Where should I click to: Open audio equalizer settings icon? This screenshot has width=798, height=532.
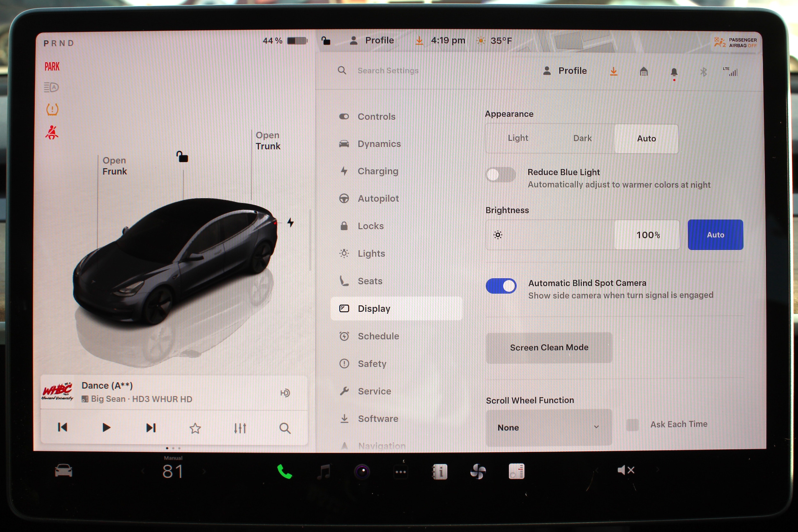pyautogui.click(x=240, y=428)
